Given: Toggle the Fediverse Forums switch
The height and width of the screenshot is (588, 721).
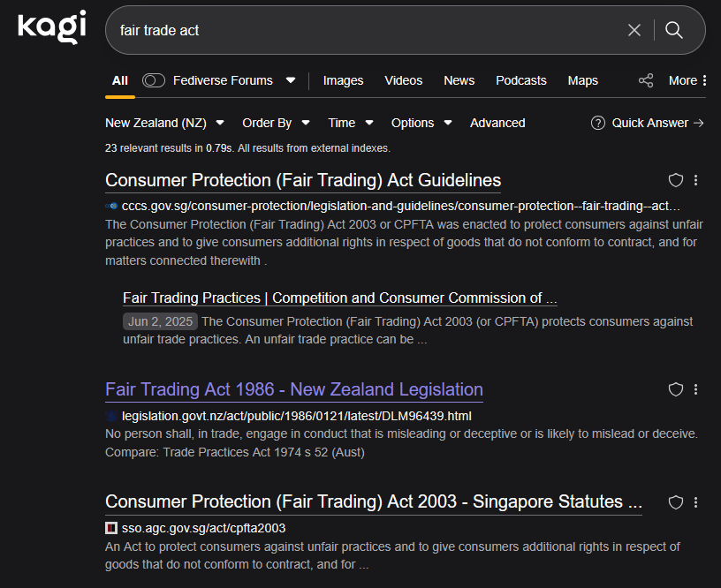Looking at the screenshot, I should pos(154,80).
